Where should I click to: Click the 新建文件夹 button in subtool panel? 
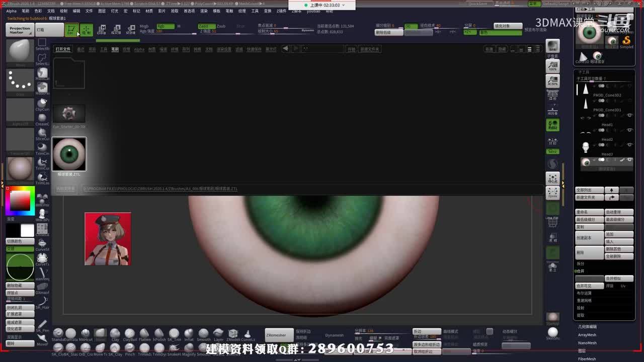589,198
